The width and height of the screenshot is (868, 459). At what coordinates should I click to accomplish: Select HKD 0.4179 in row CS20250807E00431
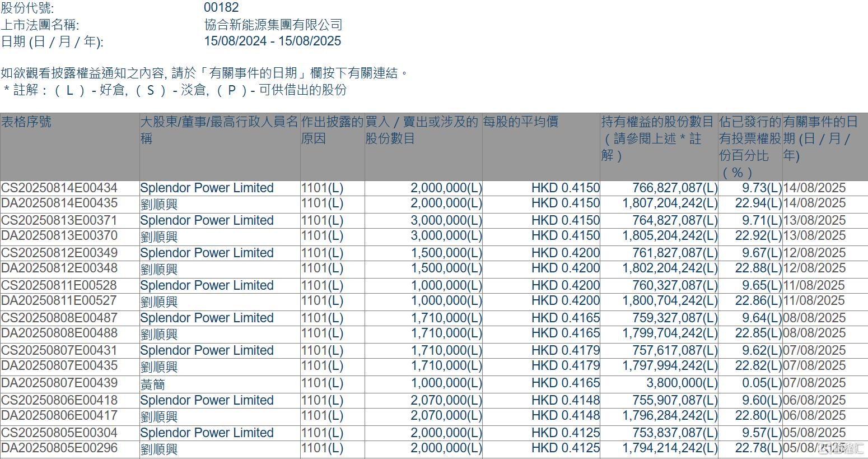click(566, 350)
